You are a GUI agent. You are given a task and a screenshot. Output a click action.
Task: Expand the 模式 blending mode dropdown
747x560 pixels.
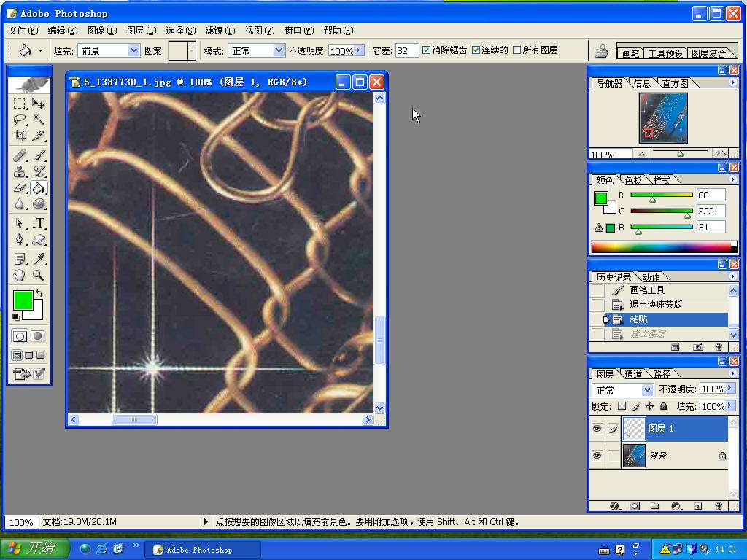click(279, 50)
